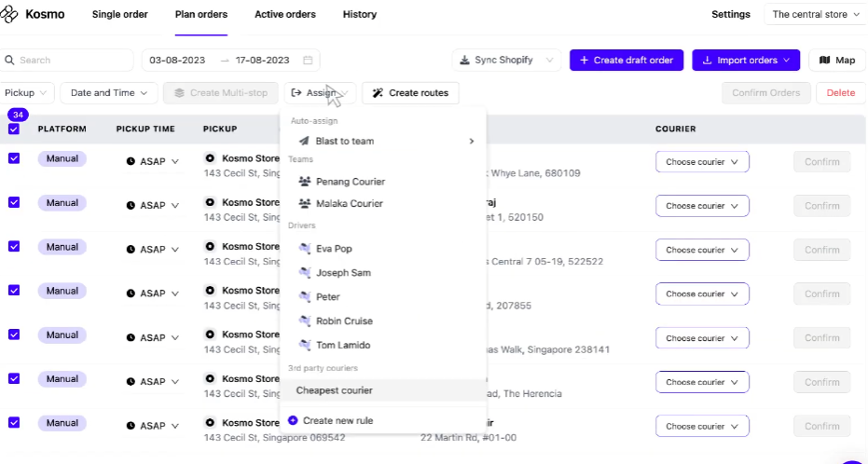Choose Cheapest courier from the menu

point(383,390)
